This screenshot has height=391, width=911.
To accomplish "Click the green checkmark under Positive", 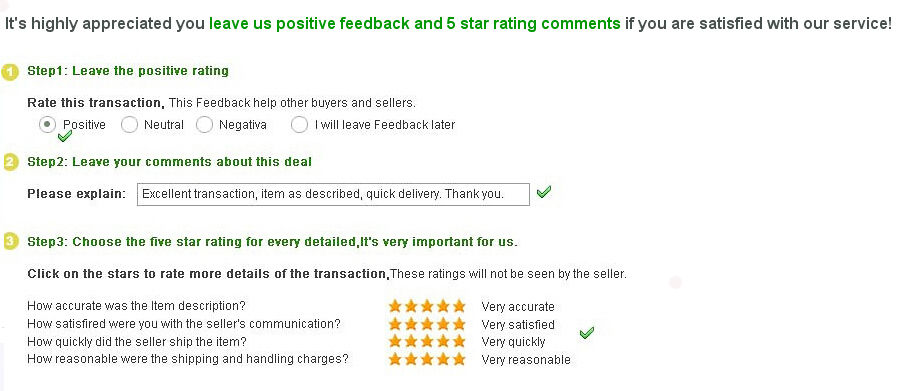I will pos(65,136).
